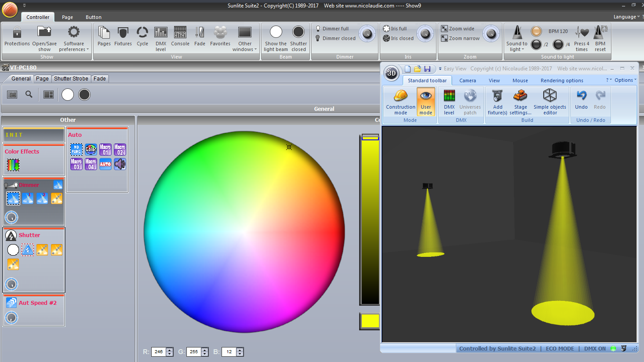Click the magnifier search icon in fixture toolbar
The width and height of the screenshot is (644, 362).
(x=29, y=94)
